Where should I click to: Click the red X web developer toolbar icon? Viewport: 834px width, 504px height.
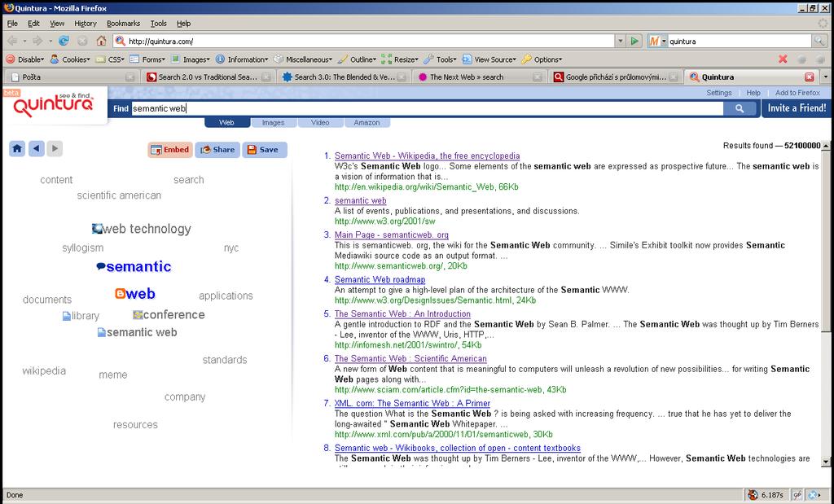(x=783, y=59)
